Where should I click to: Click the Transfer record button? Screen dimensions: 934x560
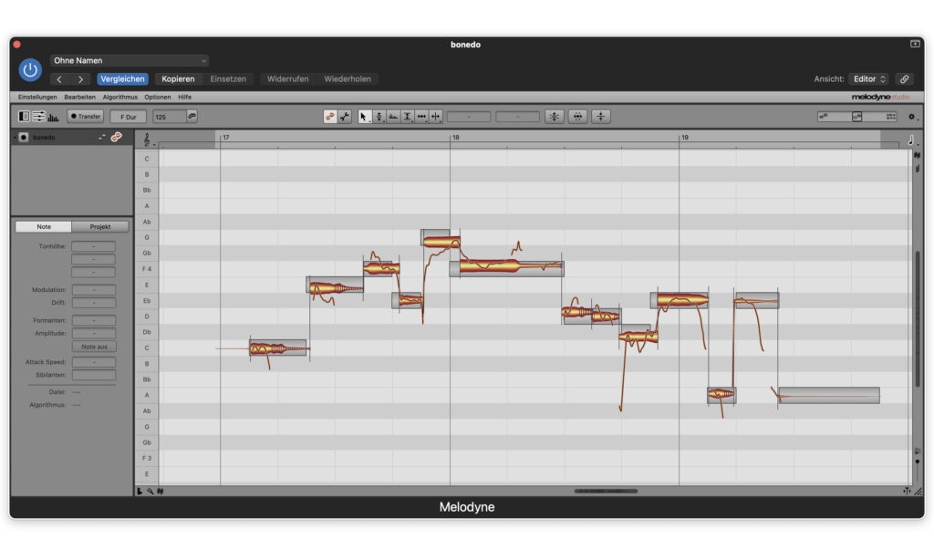[x=85, y=116]
